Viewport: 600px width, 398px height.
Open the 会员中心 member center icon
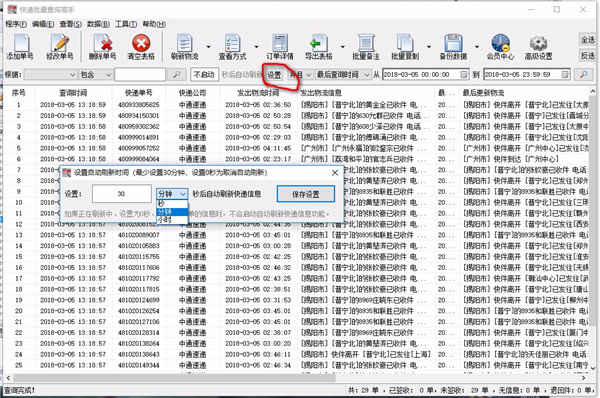500,46
